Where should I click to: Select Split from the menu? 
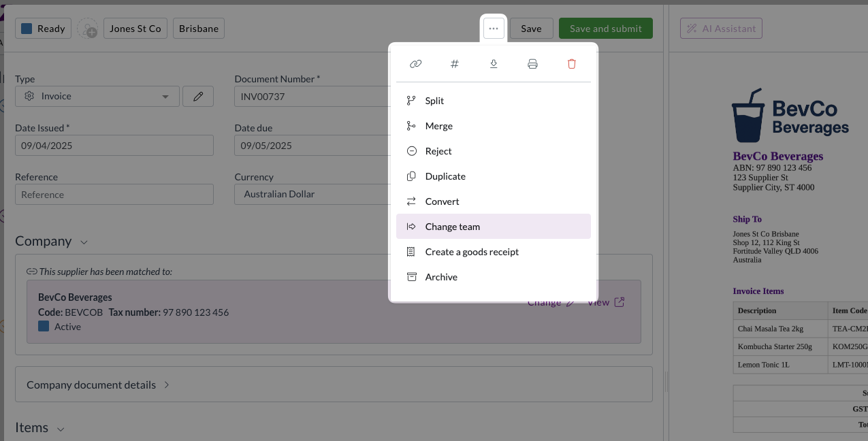point(434,101)
